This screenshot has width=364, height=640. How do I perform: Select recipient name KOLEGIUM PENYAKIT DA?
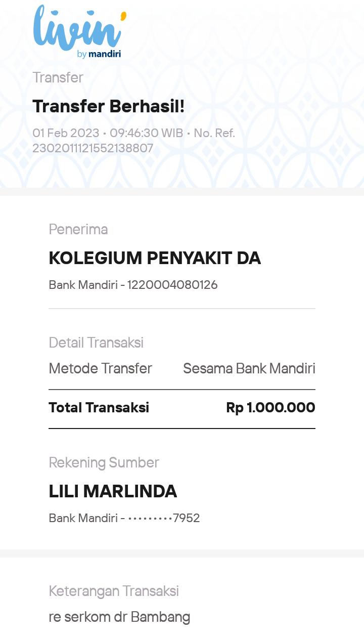point(155,258)
